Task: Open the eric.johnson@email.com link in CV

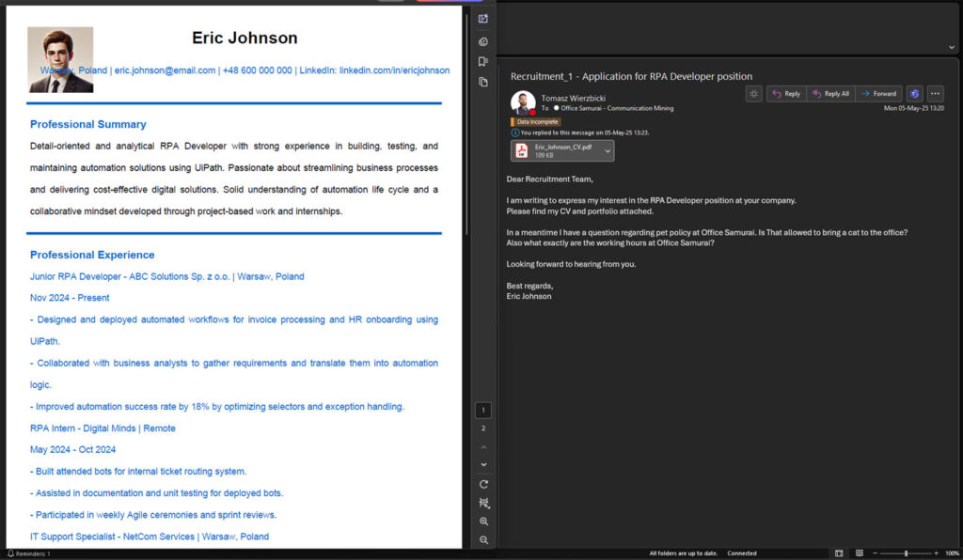Action: click(x=165, y=70)
